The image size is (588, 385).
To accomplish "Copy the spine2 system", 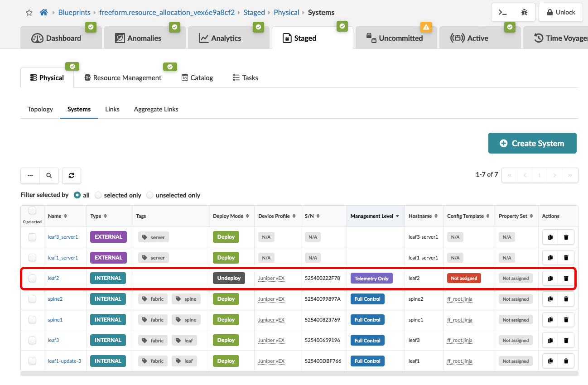I will (550, 299).
